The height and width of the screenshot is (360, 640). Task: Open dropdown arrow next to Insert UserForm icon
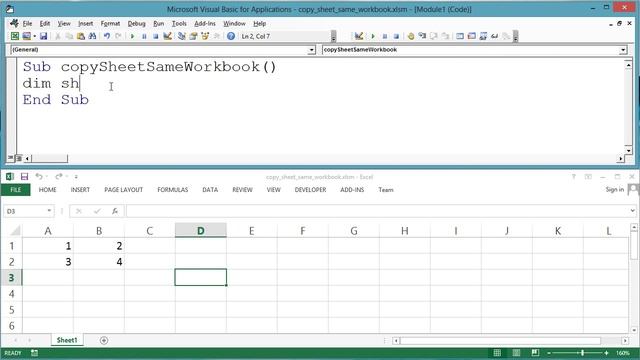pos(35,36)
